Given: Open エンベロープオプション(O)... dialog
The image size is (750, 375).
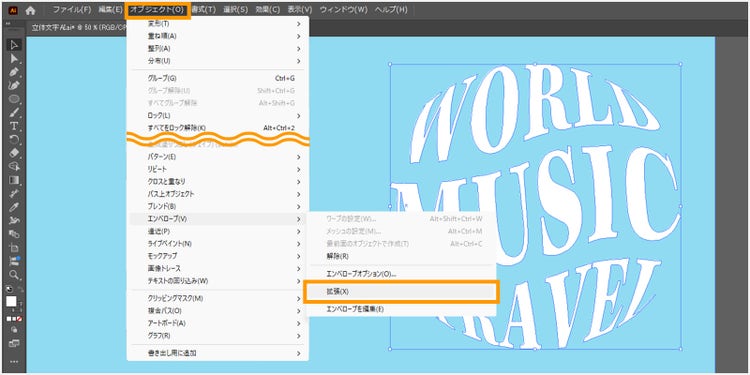Looking at the screenshot, I should pyautogui.click(x=401, y=274).
